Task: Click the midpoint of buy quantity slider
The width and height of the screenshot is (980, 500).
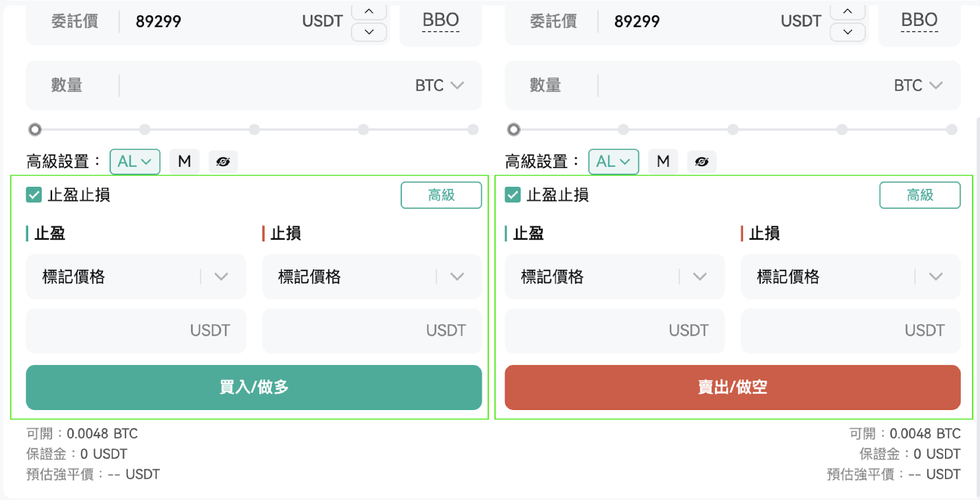Action: tap(254, 129)
